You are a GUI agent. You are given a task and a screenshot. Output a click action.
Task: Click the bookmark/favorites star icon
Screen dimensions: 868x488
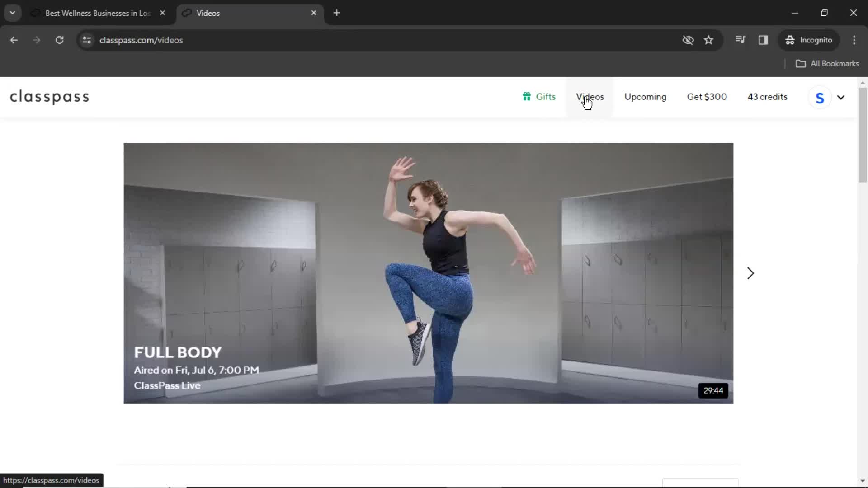pyautogui.click(x=709, y=40)
